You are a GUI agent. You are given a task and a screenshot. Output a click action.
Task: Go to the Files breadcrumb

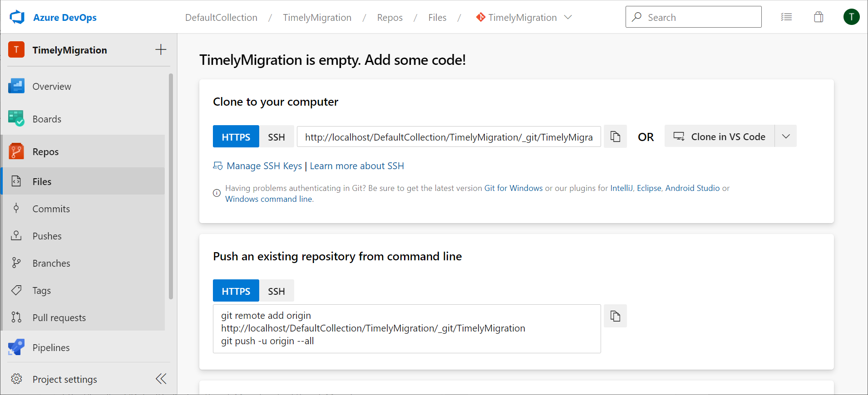coord(437,17)
